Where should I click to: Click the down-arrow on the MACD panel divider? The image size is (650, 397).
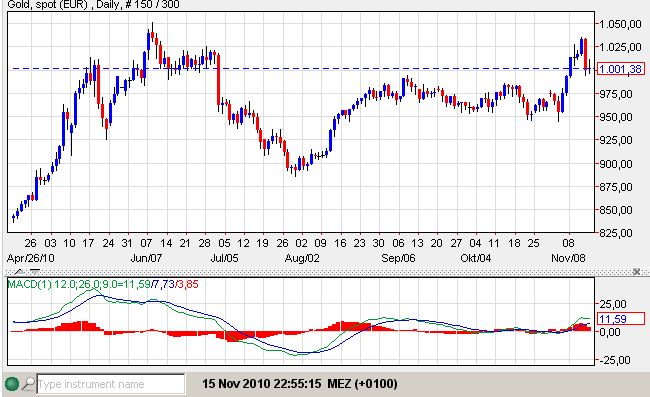pos(35,272)
